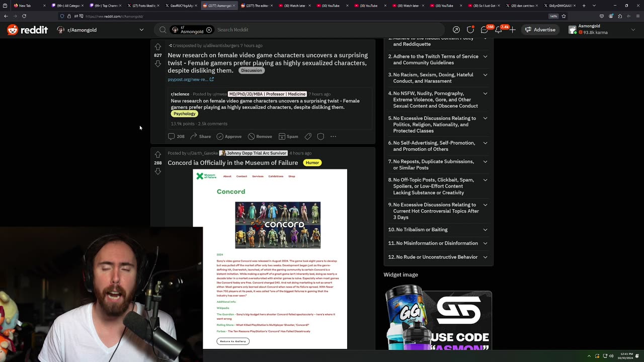Image resolution: width=644 pixels, height=362 pixels.
Task: Approve the female video game characters post
Action: coord(229,136)
